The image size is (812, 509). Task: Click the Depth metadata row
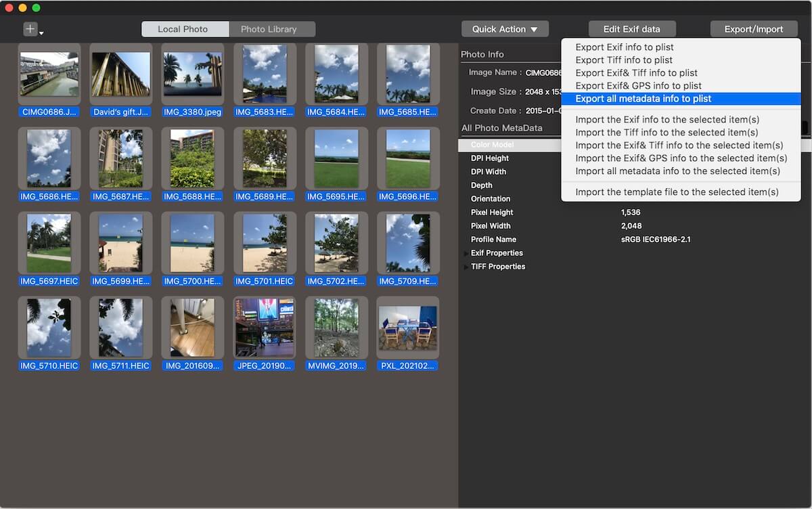pyautogui.click(x=510, y=185)
